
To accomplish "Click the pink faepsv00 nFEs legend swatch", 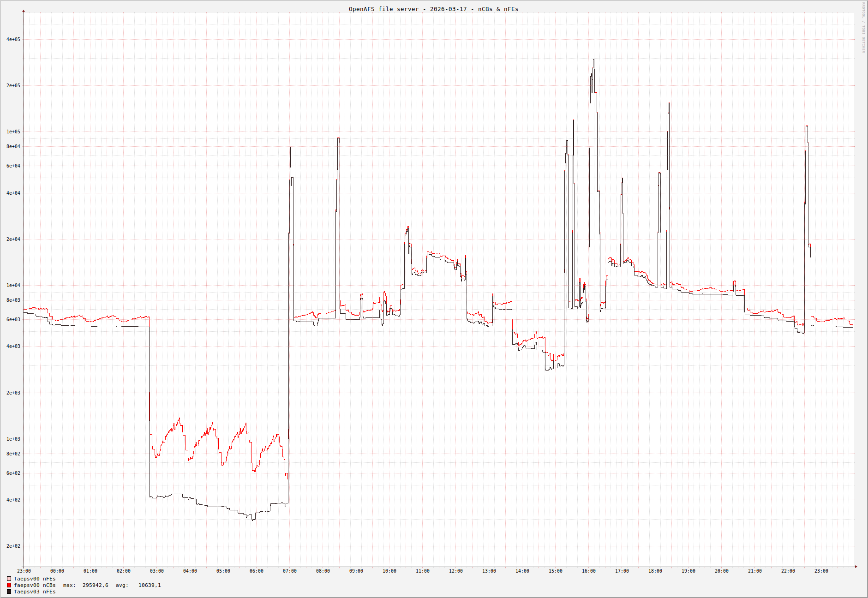I will 9,579.
